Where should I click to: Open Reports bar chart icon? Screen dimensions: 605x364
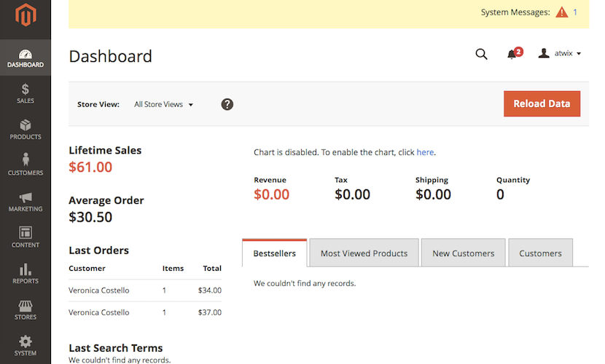[26, 274]
